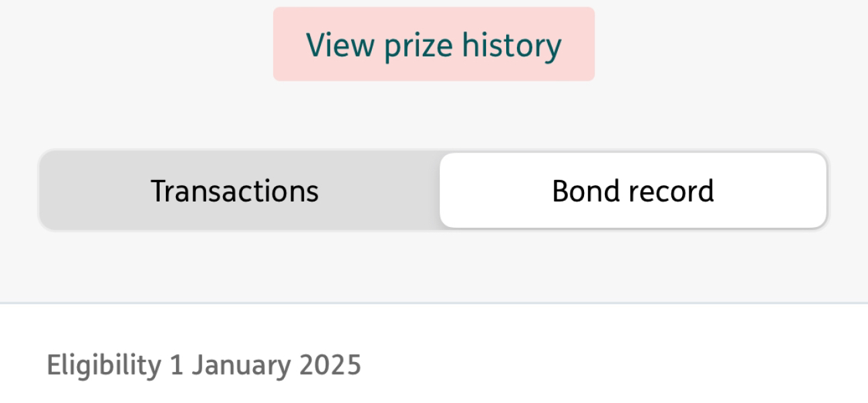Click the segmented control on Transactions

[x=235, y=190]
